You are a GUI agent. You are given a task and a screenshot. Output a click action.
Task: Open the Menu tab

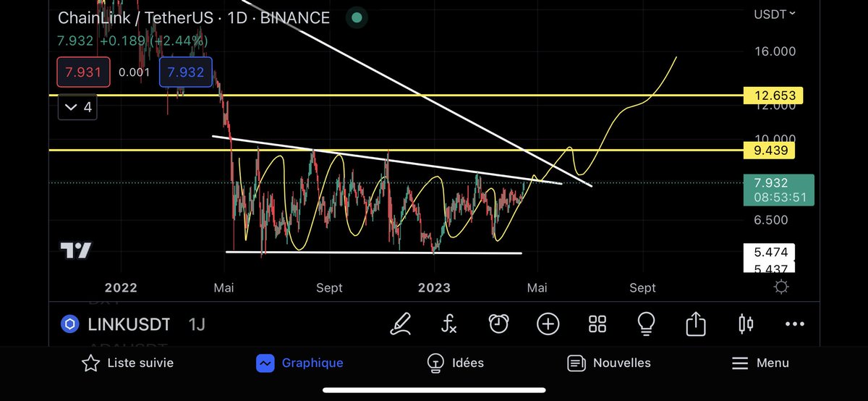(759, 363)
